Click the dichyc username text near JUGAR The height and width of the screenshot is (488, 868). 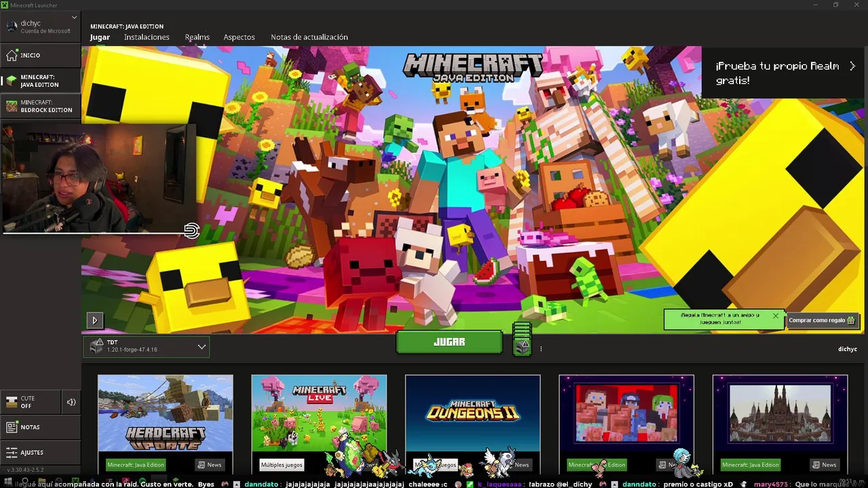click(x=848, y=349)
